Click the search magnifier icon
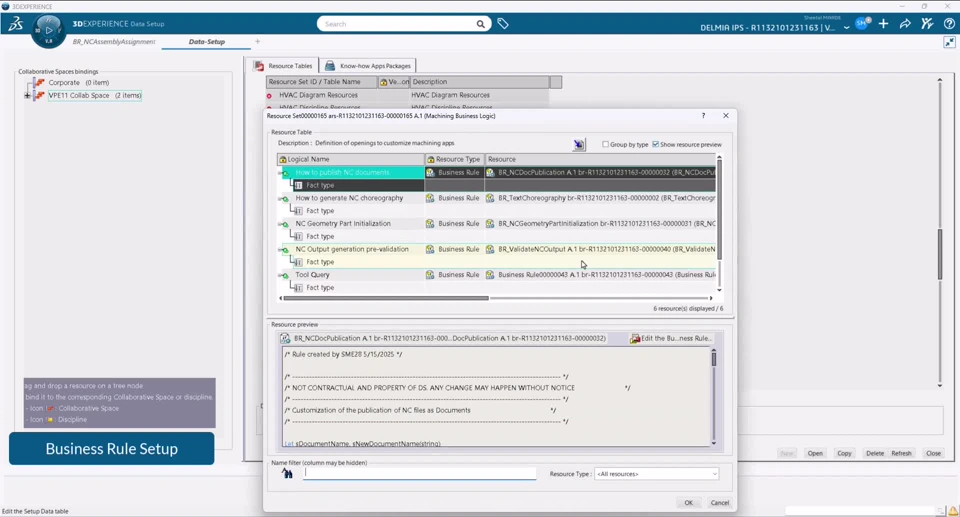Image resolution: width=960 pixels, height=517 pixels. point(481,24)
